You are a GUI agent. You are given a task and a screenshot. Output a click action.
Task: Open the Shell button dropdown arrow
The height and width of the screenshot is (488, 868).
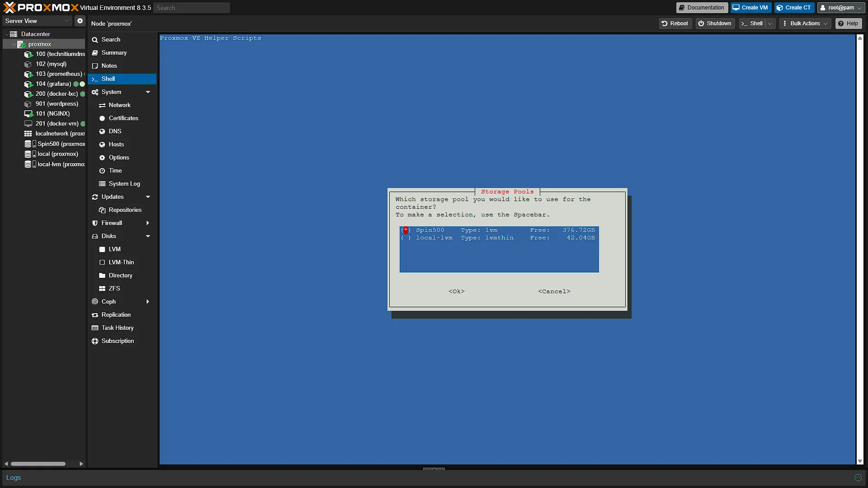pyautogui.click(x=770, y=23)
